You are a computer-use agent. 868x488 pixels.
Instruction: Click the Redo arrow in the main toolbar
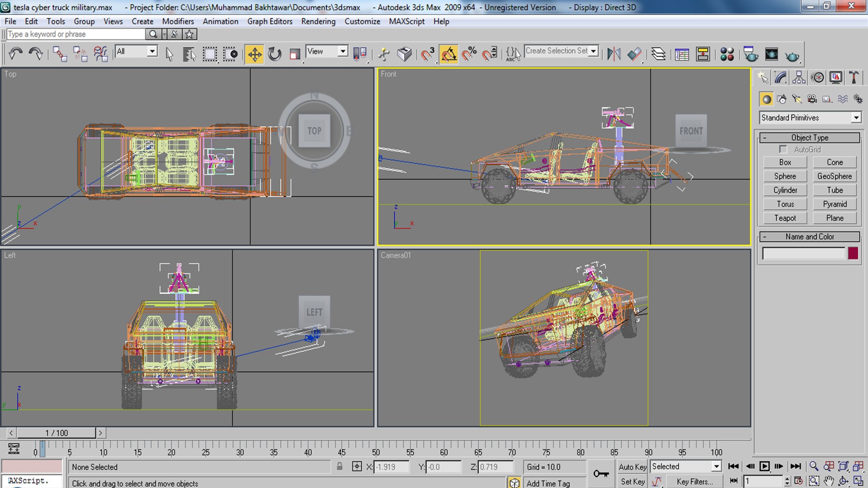click(36, 54)
